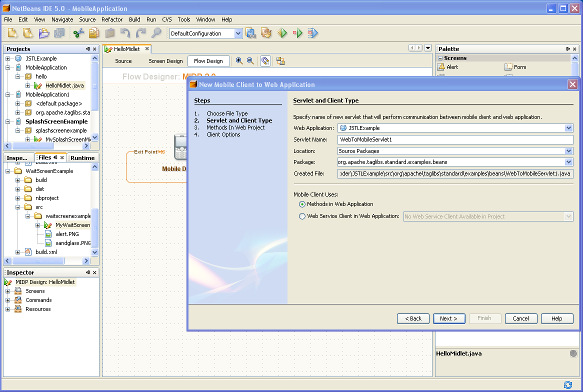Click the Find magnifier toolbar icon
Image resolution: width=583 pixels, height=392 pixels.
click(x=156, y=33)
